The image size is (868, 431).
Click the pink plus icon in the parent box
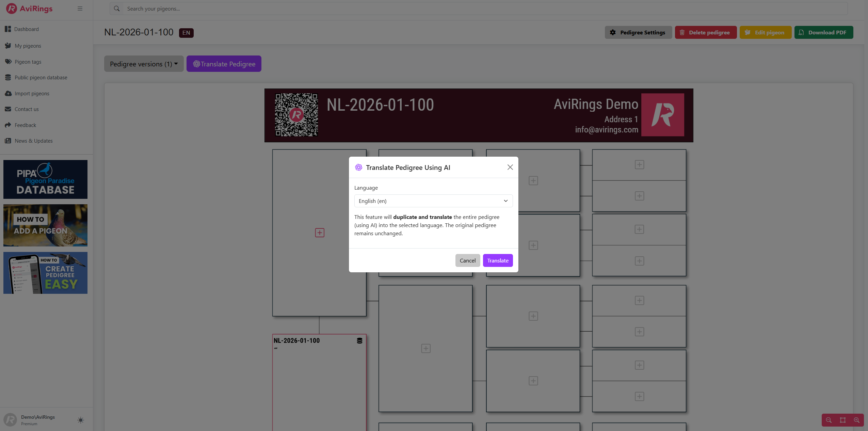tap(320, 233)
